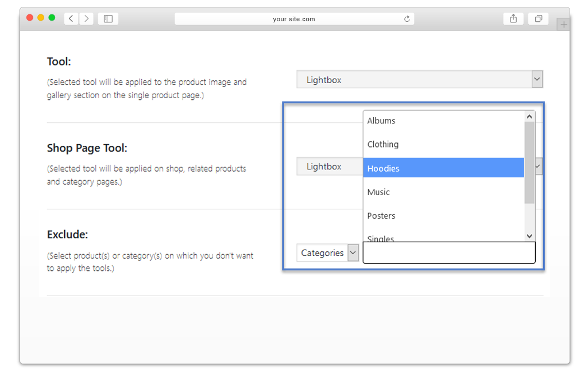Viewport: 588px width, 369px height.
Task: Reload the page with the refresh icon
Action: click(x=407, y=19)
